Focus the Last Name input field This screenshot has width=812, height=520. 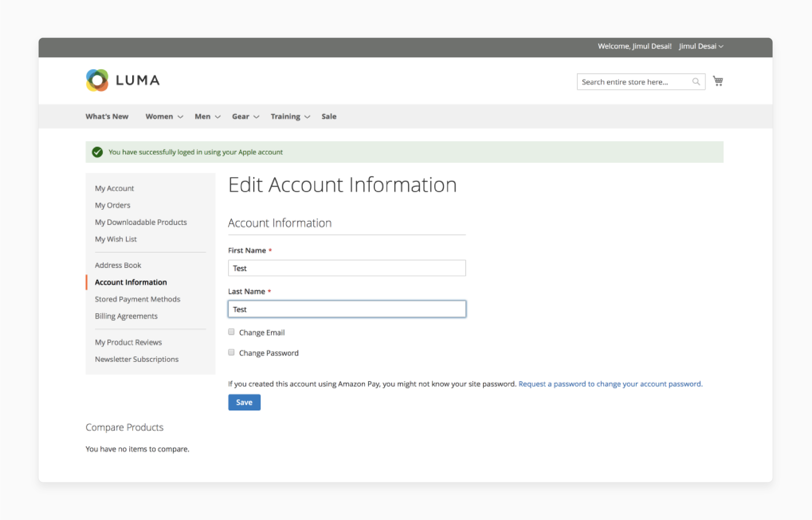point(347,309)
